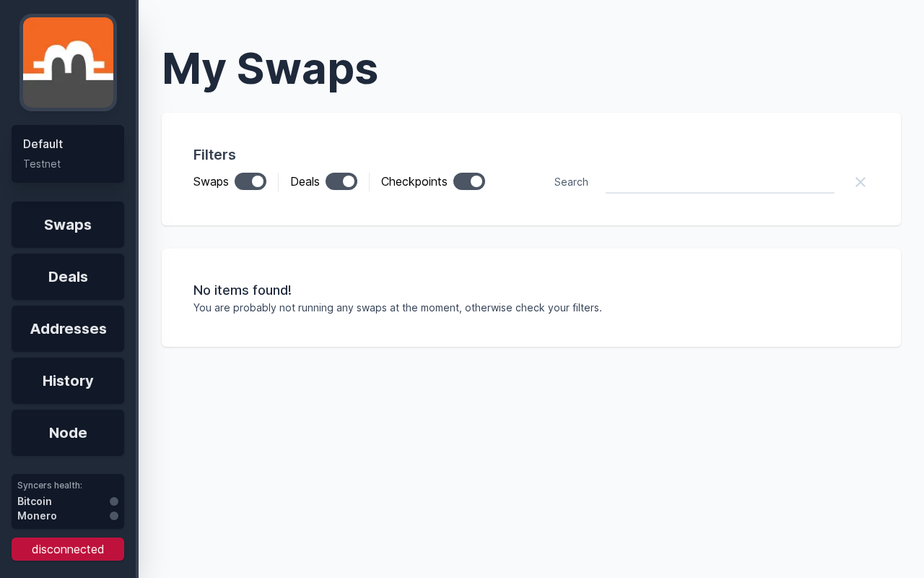Select the Default Testnet profile box

pyautogui.click(x=68, y=154)
